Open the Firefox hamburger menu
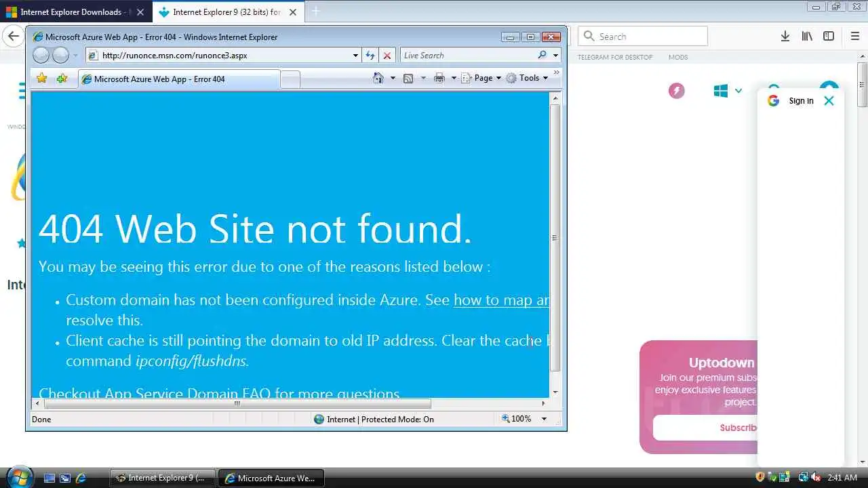 coord(855,37)
